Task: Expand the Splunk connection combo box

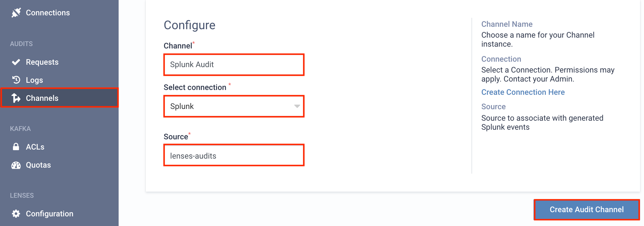Action: [x=234, y=106]
